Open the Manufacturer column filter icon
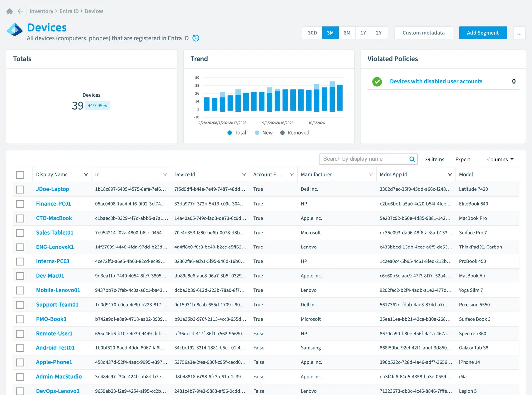This screenshot has width=532, height=395. [x=371, y=175]
